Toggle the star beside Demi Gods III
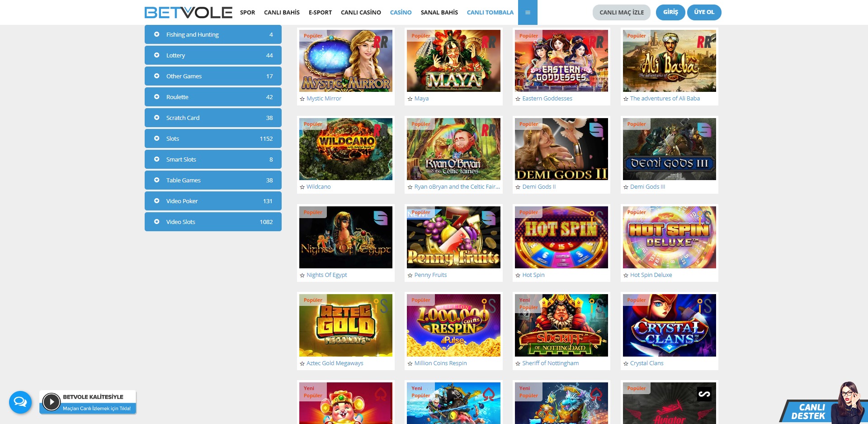Viewport: 868px width, 424px height. [x=626, y=187]
